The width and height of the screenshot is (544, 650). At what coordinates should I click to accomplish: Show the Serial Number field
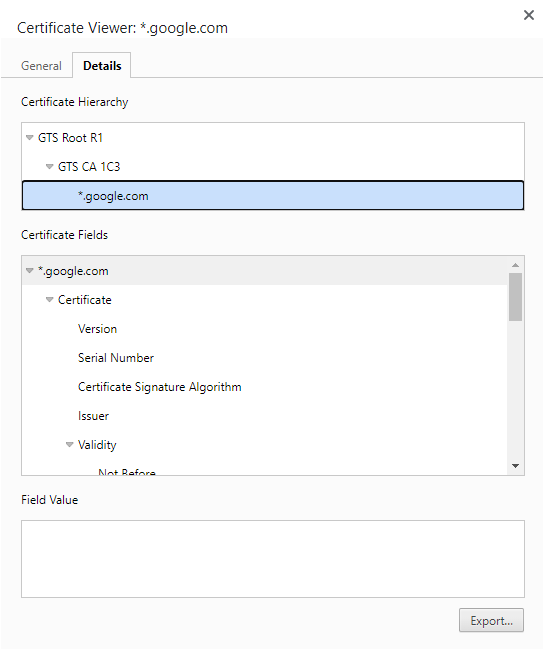click(265, 358)
